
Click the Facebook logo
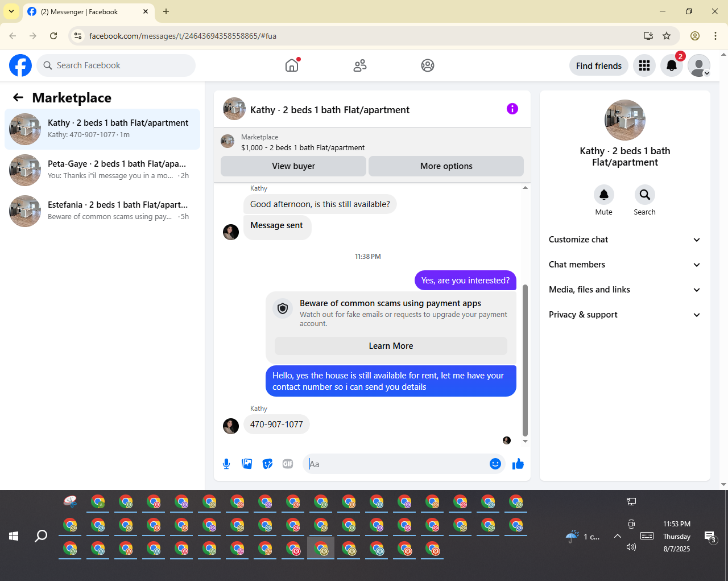[x=20, y=65]
